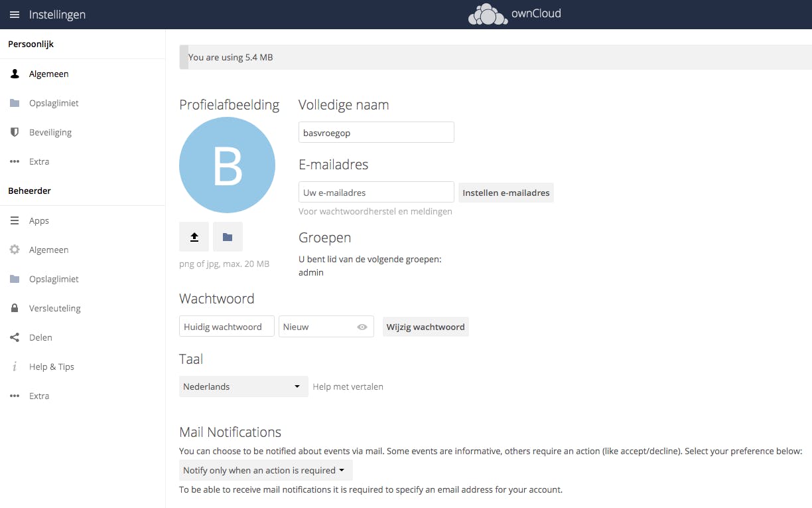812x508 pixels.
Task: Click the shield icon beside Beveiliging
Action: tap(15, 132)
